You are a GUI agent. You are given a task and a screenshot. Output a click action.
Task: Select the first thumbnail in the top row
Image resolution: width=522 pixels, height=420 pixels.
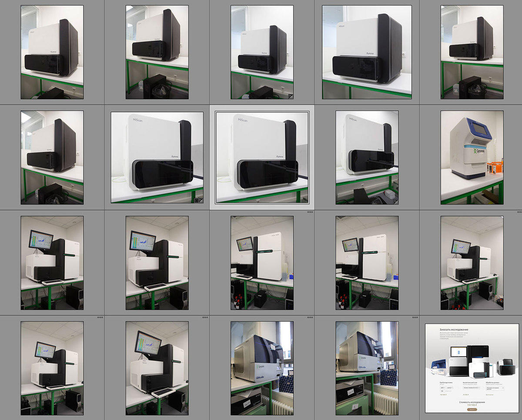(x=52, y=52)
